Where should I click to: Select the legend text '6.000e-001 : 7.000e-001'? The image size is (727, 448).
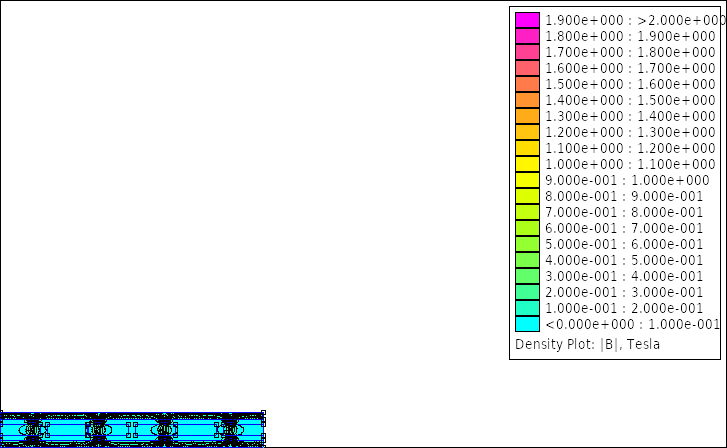tap(625, 228)
